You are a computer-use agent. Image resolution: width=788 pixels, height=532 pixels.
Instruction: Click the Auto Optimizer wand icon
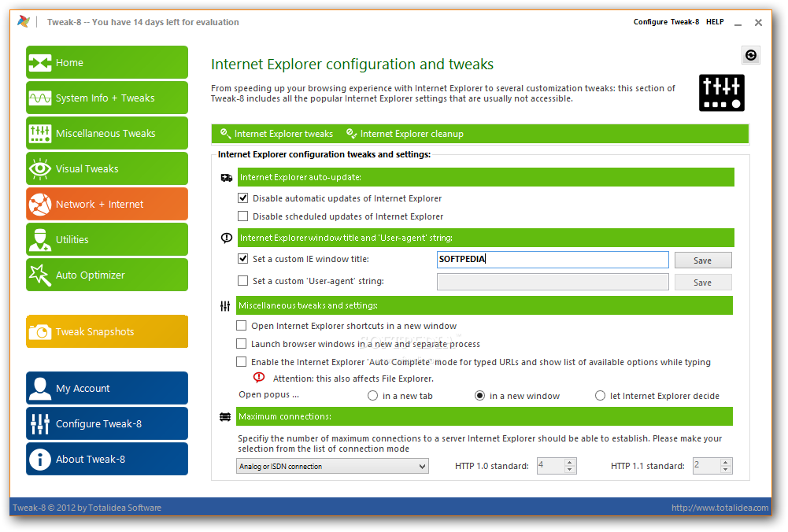pos(40,275)
